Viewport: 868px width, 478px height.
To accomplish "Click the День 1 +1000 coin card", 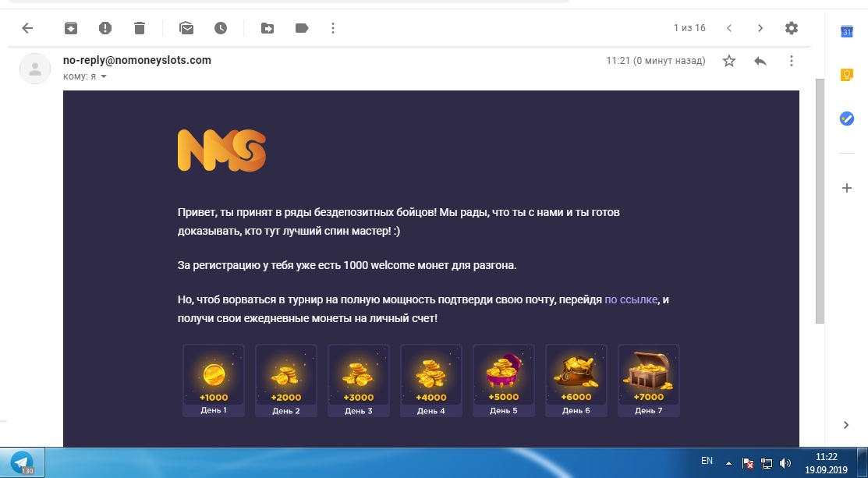I will pyautogui.click(x=214, y=380).
